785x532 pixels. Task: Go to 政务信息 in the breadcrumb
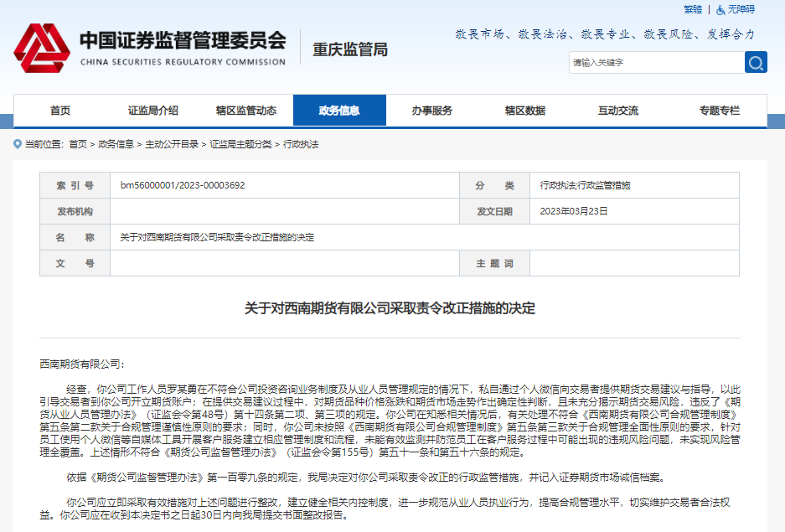(x=116, y=145)
